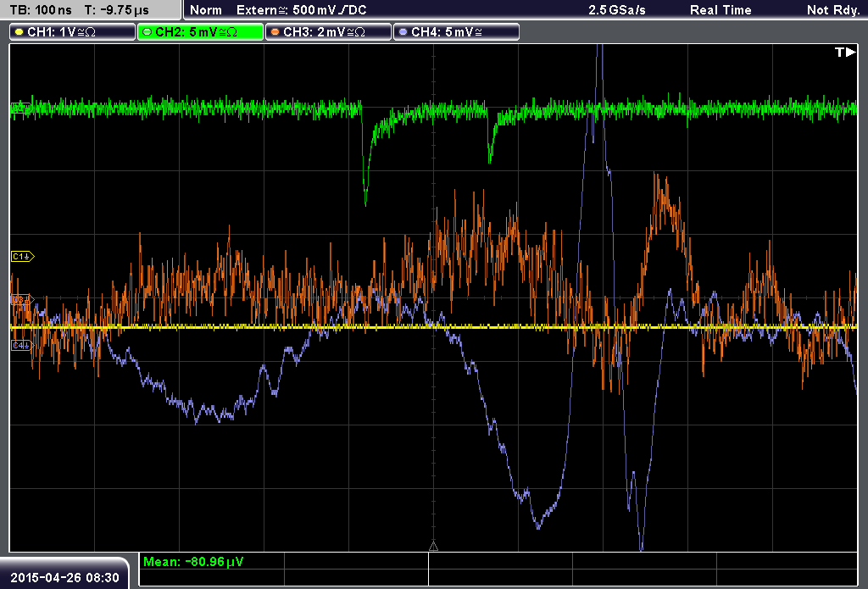Screen dimensions: 868x589
Task: Click the Norm trigger mode label
Action: [x=205, y=10]
